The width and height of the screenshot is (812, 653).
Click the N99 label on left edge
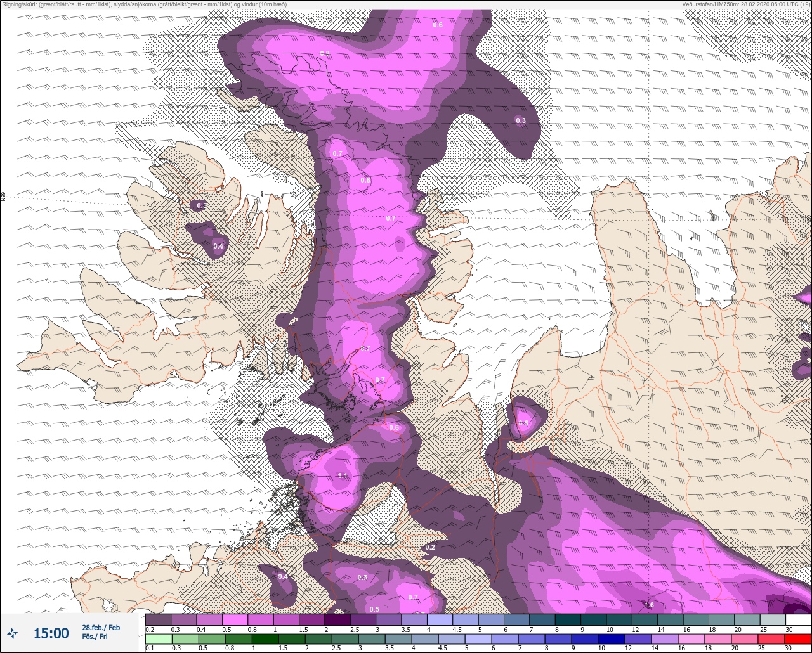click(3, 197)
